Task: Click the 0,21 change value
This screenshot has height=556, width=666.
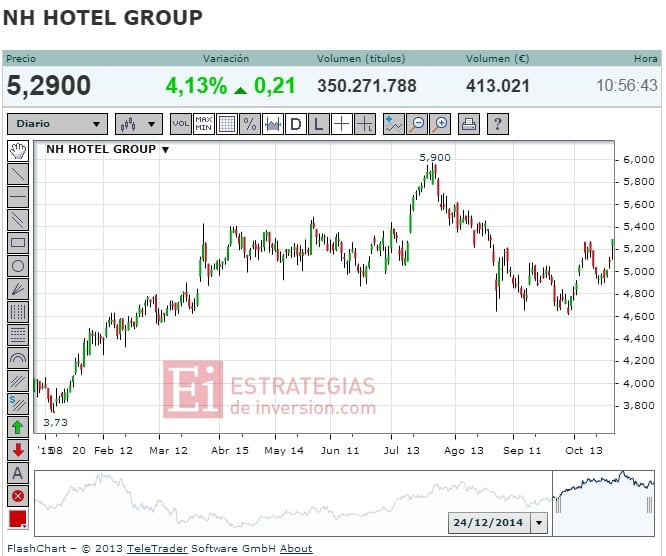Action: 274,85
